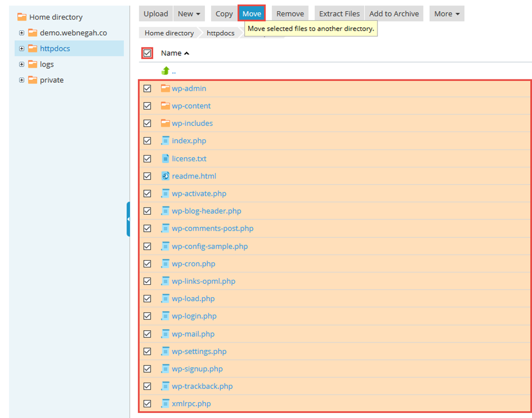This screenshot has width=532, height=418.
Task: Expand the demo.webnegah.co tree node
Action: click(x=22, y=33)
